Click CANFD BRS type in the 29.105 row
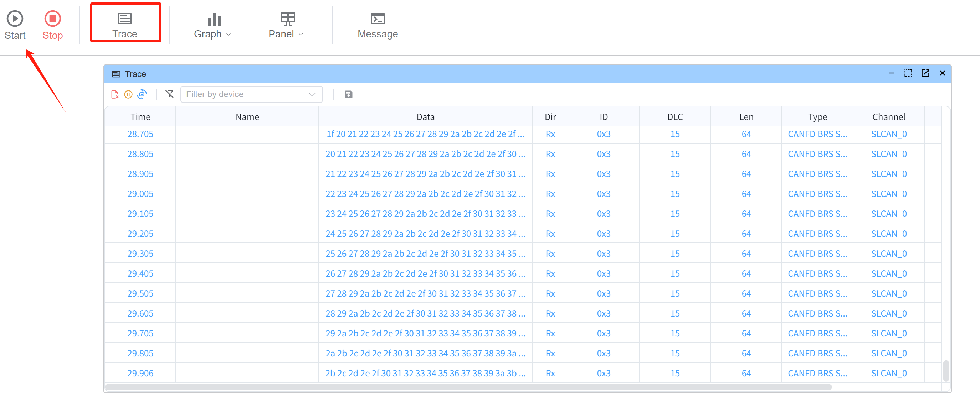The image size is (980, 407). 817,214
